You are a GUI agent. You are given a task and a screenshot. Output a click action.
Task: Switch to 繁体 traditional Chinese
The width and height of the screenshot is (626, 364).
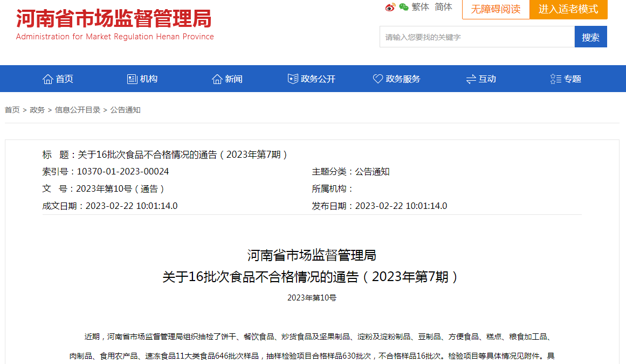pos(421,7)
